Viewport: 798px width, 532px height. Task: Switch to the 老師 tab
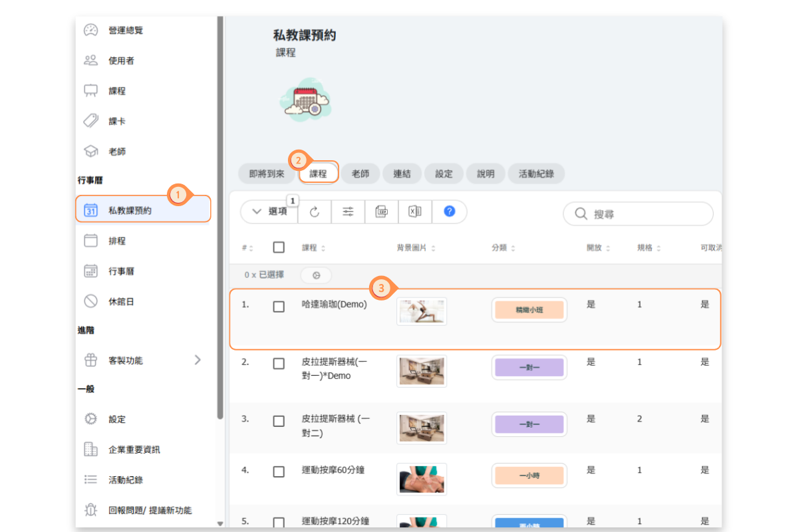pos(360,174)
